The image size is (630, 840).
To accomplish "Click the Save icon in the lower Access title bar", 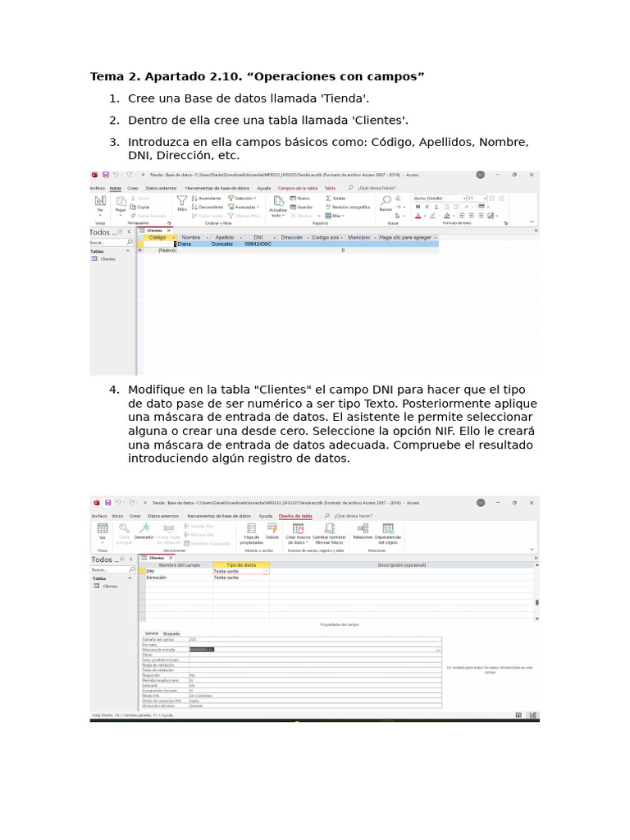I will [x=107, y=503].
